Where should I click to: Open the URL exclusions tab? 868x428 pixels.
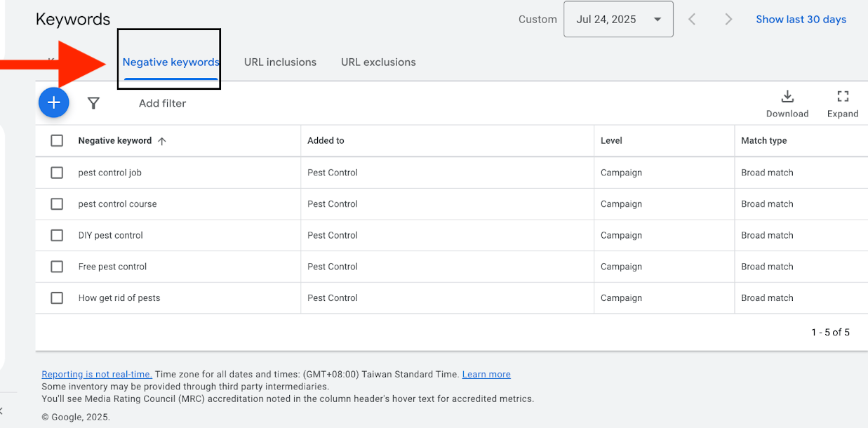pos(378,62)
